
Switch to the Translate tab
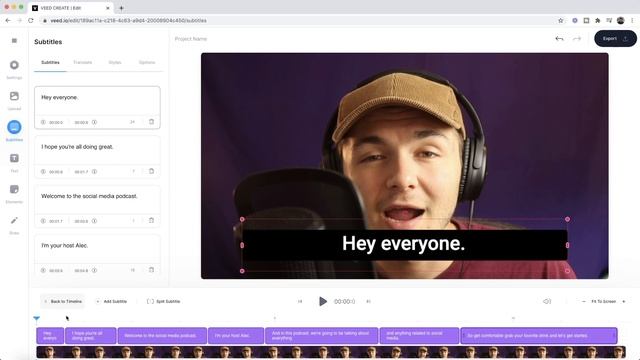click(x=83, y=62)
